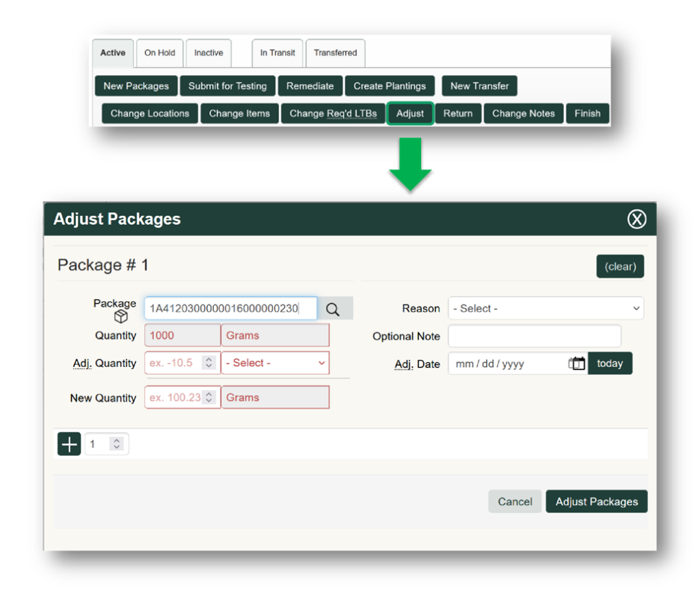
Task: Click the Submit for Testing button
Action: [x=228, y=86]
